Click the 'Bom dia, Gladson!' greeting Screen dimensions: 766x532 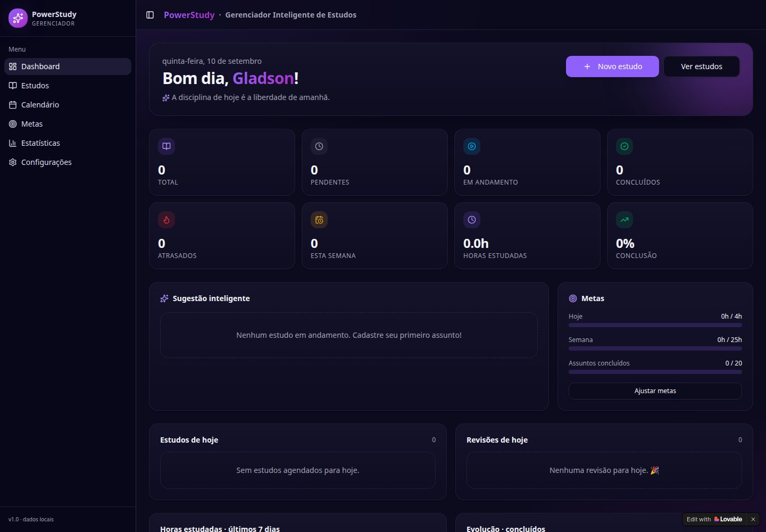(x=230, y=78)
